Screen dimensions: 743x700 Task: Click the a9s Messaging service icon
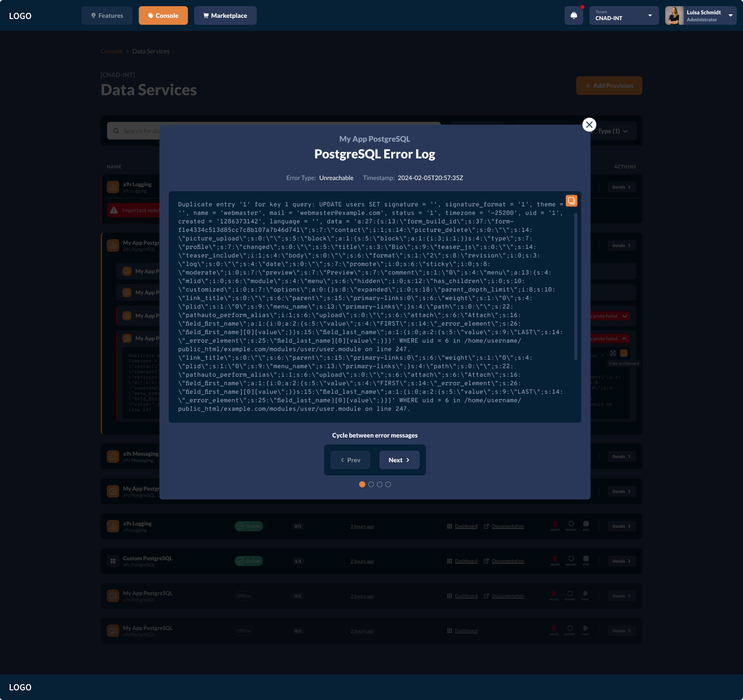point(113,457)
